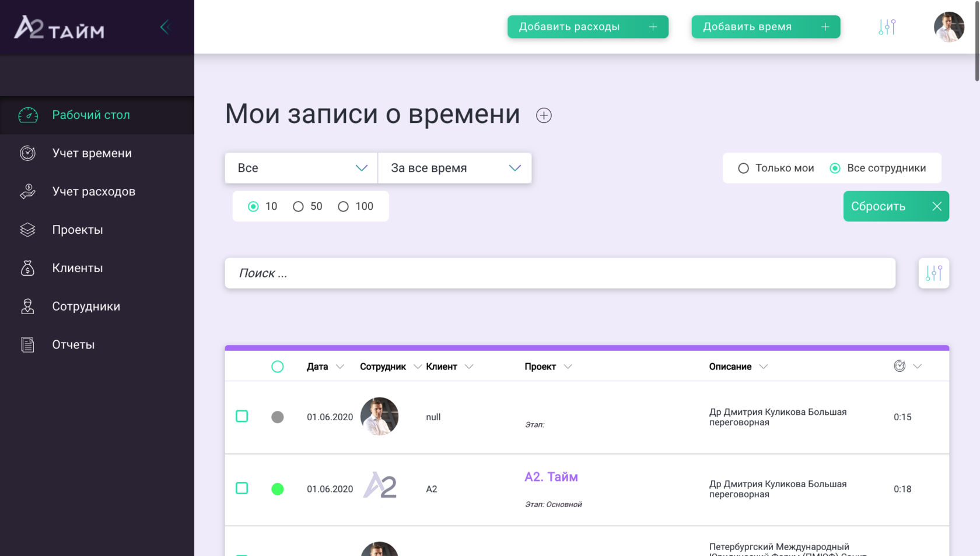
Task: Click the Этап: Основной label
Action: [554, 505]
